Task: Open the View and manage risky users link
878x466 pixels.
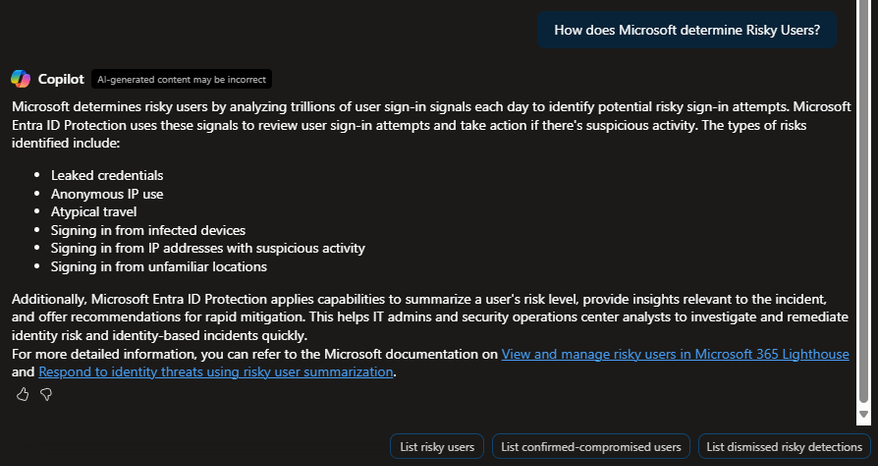Action: coord(675,354)
